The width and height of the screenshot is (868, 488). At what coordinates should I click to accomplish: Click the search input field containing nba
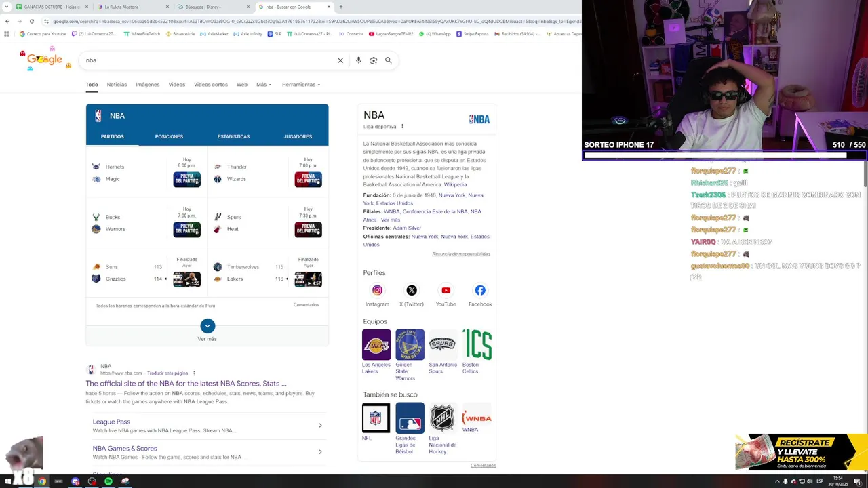pos(207,60)
